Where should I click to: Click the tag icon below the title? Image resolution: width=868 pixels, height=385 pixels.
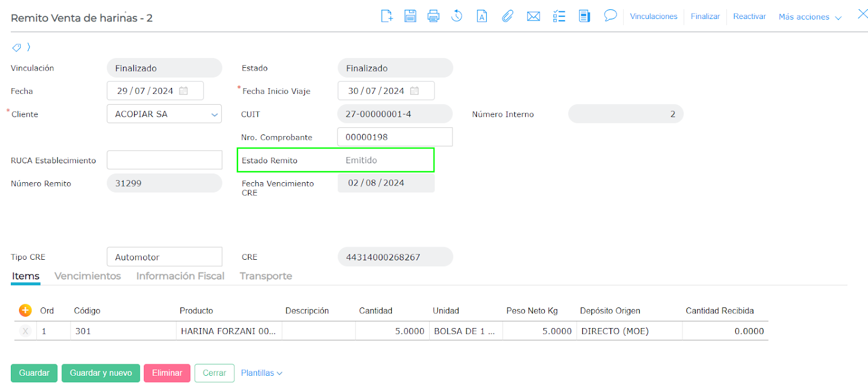17,48
